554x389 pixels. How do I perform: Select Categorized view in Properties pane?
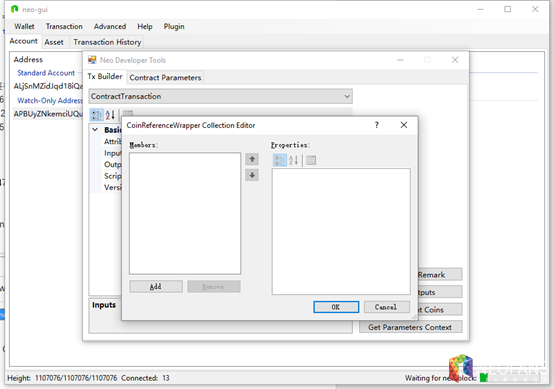pos(279,160)
